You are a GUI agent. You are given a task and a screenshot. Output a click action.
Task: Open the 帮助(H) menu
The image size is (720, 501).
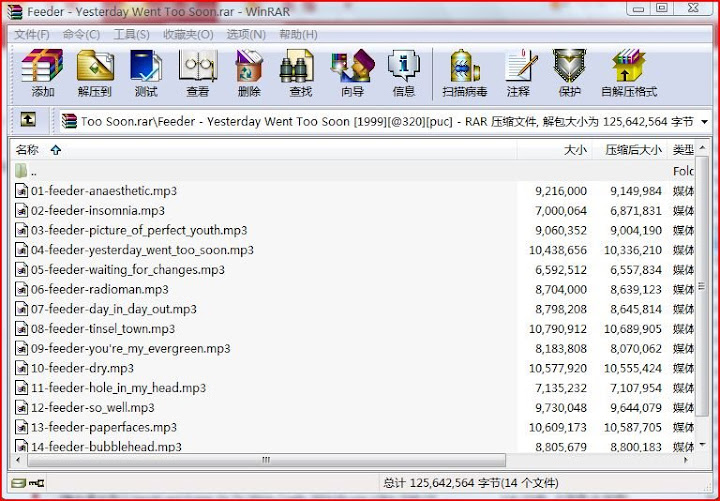298,34
